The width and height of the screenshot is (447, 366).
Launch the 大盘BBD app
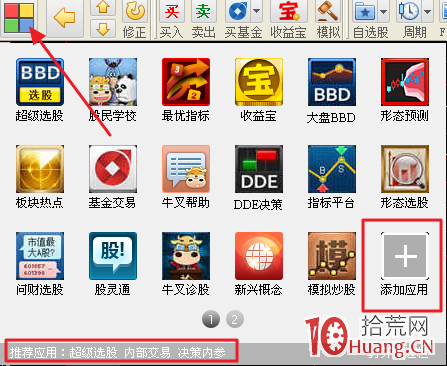pos(332,82)
